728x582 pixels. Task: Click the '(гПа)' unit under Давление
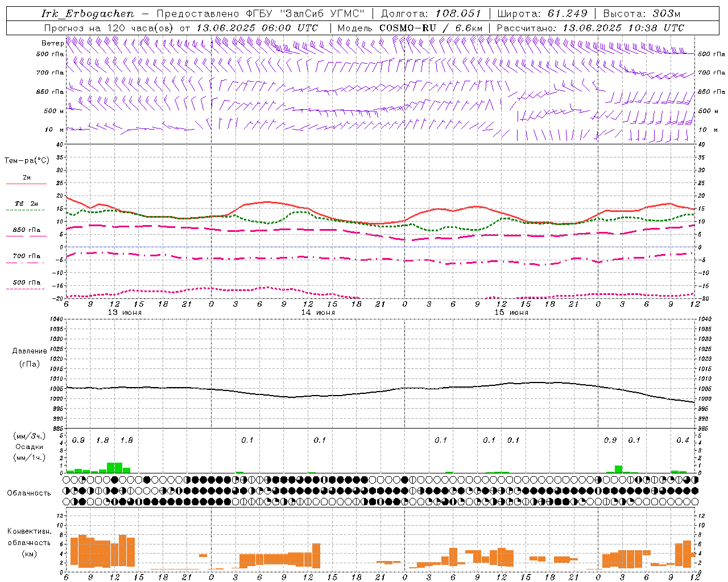coord(30,364)
